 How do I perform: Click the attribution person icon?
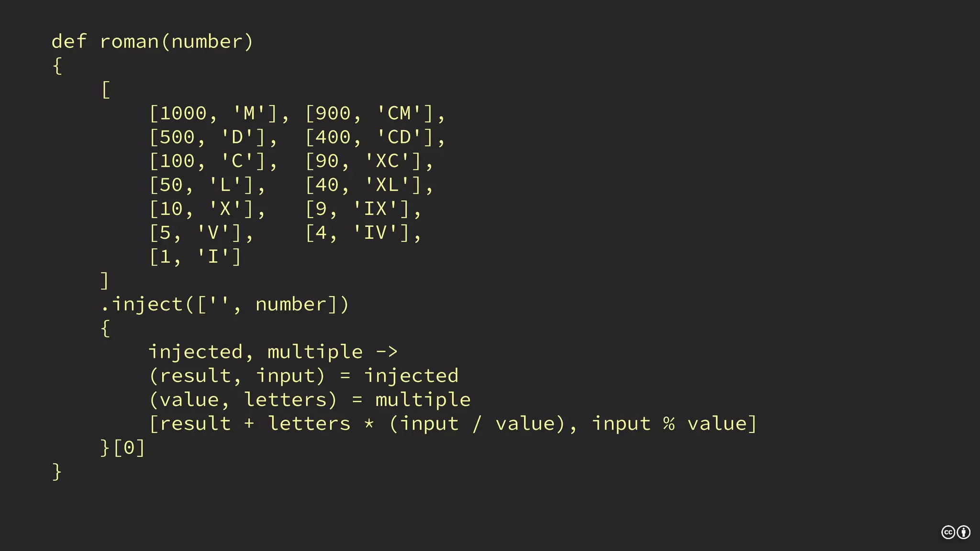point(964,532)
